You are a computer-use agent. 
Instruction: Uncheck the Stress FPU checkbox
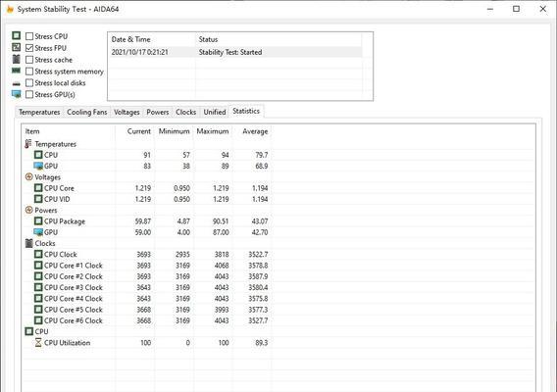(29, 48)
